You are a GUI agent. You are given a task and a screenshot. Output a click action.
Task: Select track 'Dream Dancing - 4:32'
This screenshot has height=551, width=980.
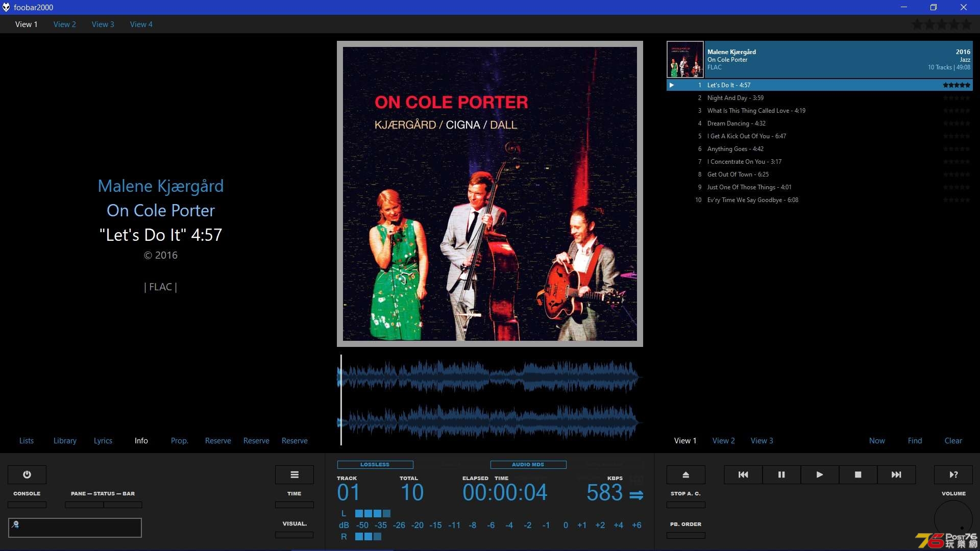click(x=820, y=123)
